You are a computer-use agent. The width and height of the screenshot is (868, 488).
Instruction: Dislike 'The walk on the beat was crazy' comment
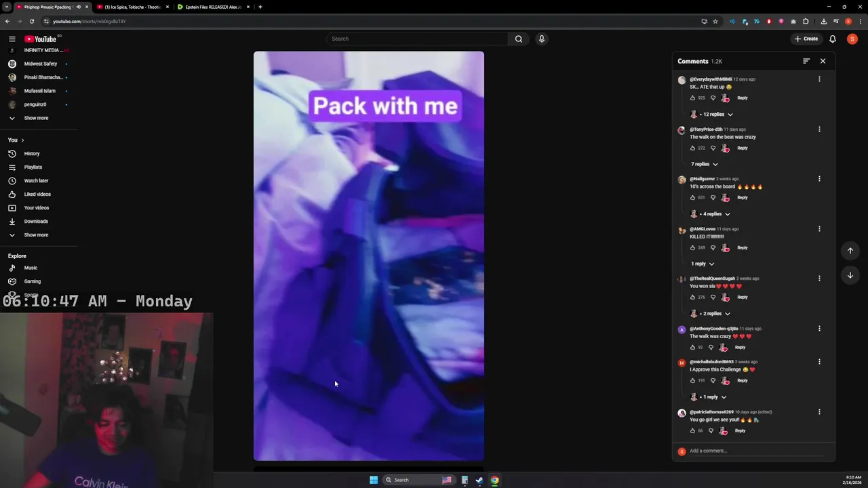pyautogui.click(x=713, y=148)
